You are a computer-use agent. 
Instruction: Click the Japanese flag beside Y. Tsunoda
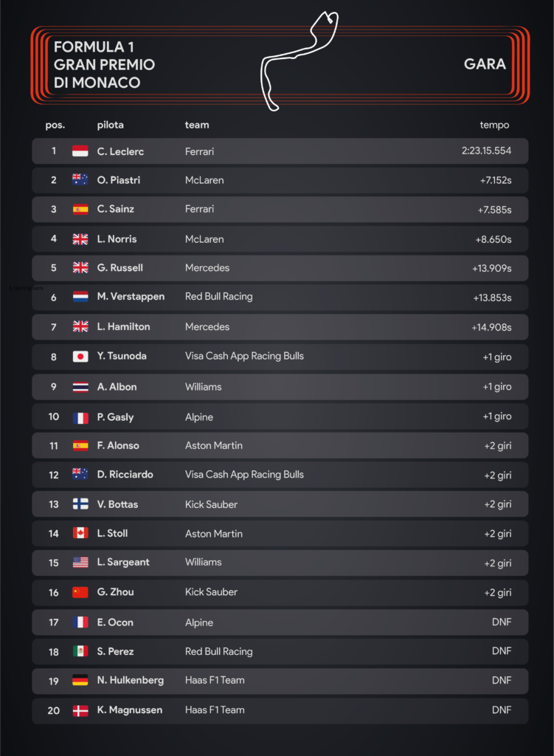[80, 357]
